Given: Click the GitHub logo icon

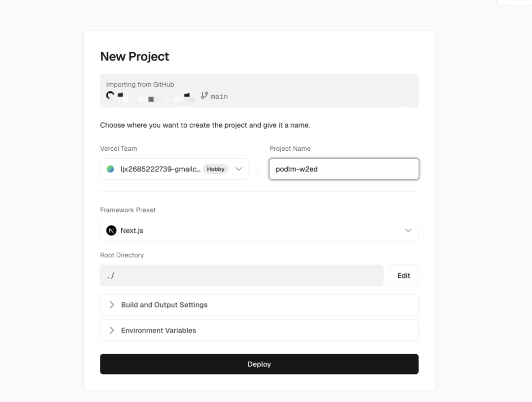Looking at the screenshot, I should [110, 96].
